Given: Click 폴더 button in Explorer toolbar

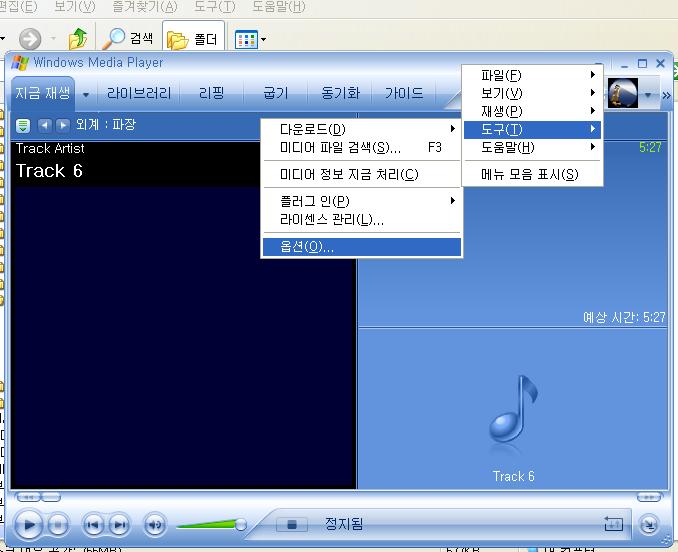Looking at the screenshot, I should pyautogui.click(x=193, y=39).
